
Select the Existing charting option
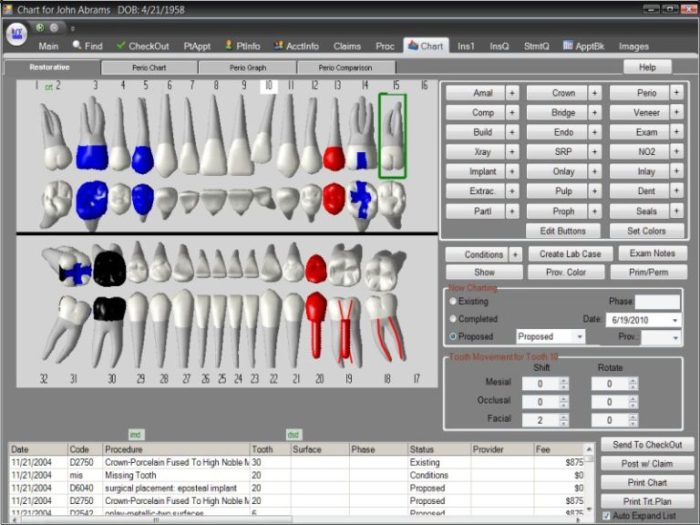(x=452, y=300)
